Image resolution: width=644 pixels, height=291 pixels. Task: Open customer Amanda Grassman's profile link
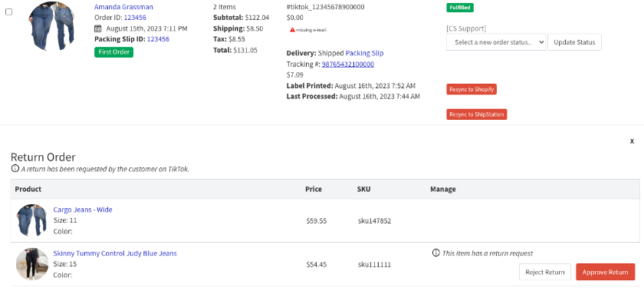(x=123, y=7)
